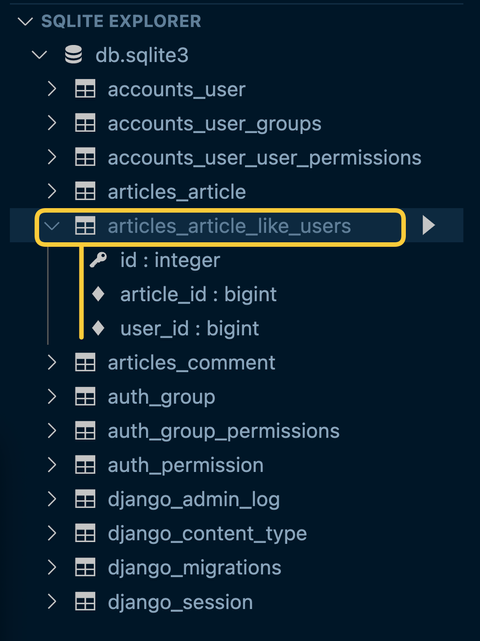This screenshot has height=641, width=480.
Task: Select the article_id : bigint column
Action: (198, 295)
